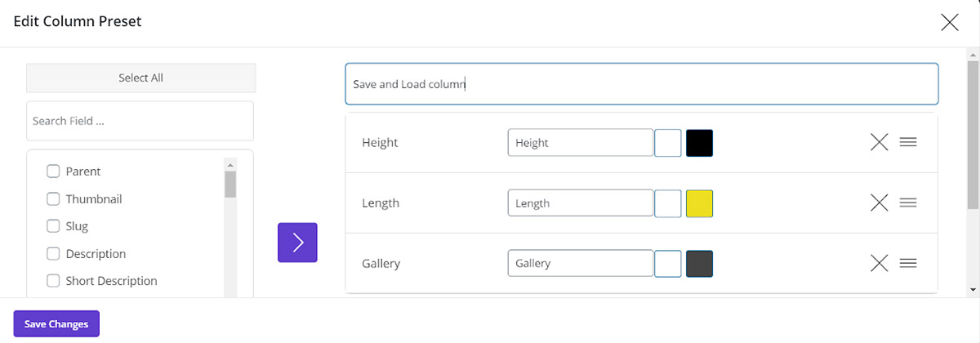This screenshot has width=980, height=343.
Task: Select the Description field checkbox
Action: coord(53,254)
